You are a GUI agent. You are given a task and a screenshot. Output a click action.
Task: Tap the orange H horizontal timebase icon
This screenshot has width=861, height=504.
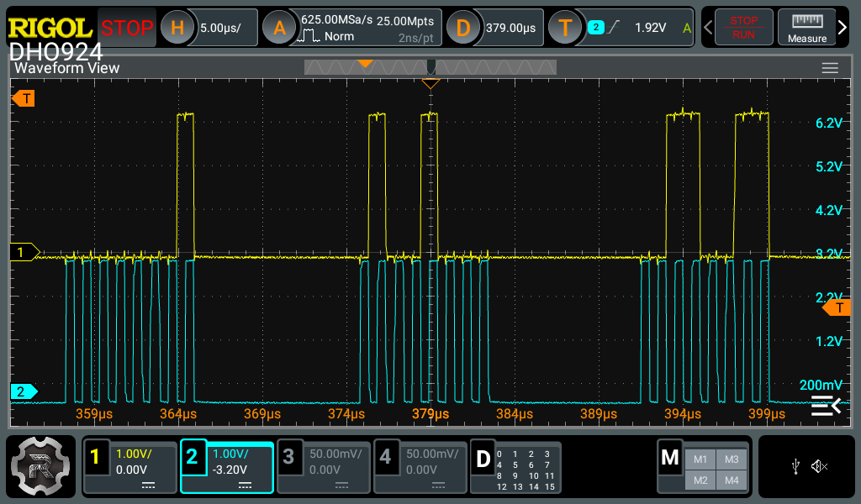[177, 28]
